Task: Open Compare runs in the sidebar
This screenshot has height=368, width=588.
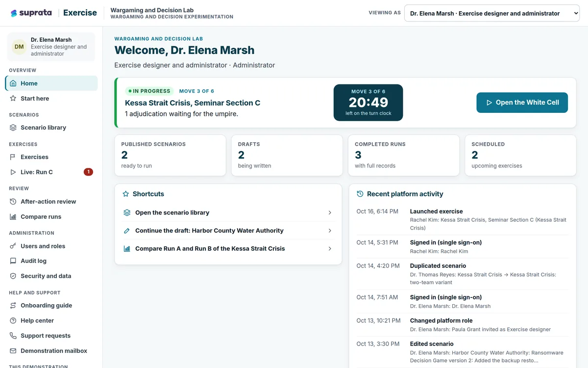Action: (51, 217)
